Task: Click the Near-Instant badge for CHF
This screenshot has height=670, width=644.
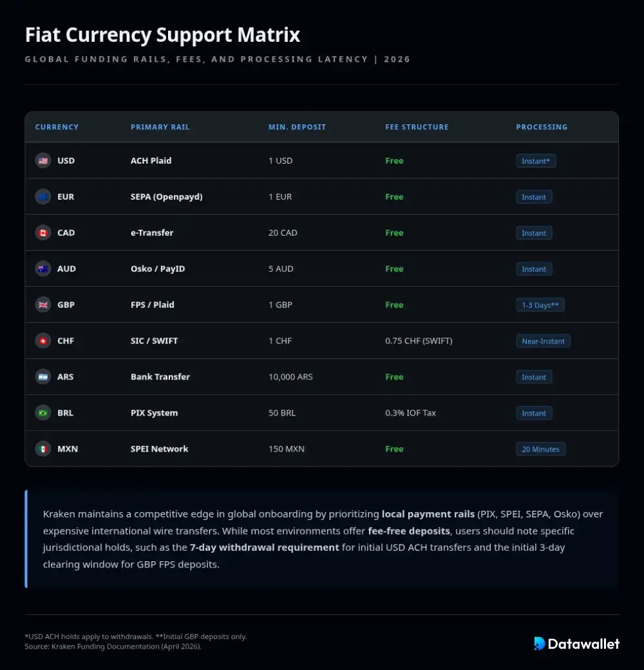Action: coord(543,341)
